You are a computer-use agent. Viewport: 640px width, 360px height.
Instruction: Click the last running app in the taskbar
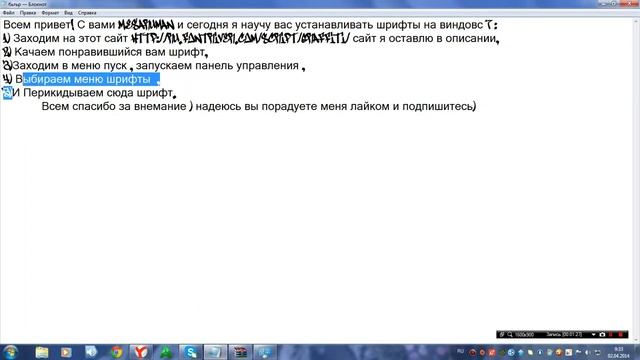coord(265,352)
